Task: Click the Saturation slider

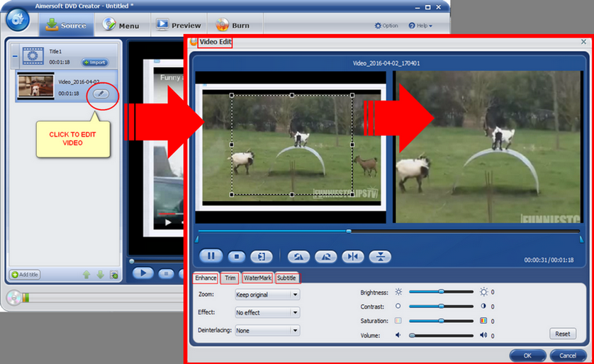Action: [442, 321]
